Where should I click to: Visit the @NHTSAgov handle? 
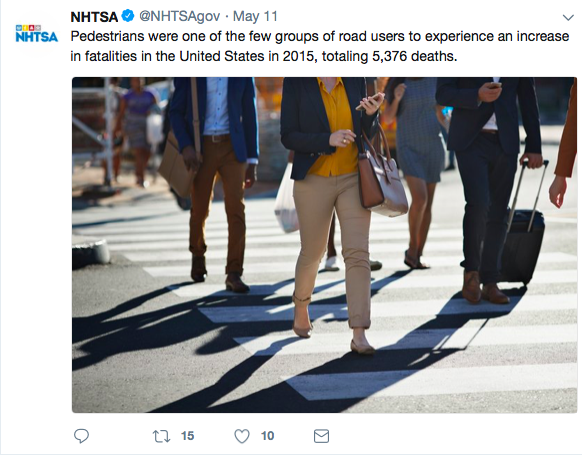(x=179, y=16)
